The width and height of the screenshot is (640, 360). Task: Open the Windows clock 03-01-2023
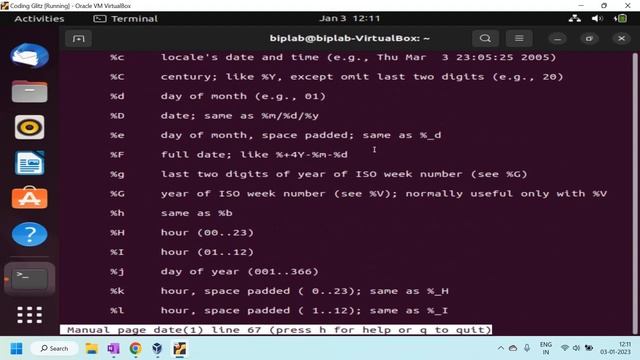616,348
